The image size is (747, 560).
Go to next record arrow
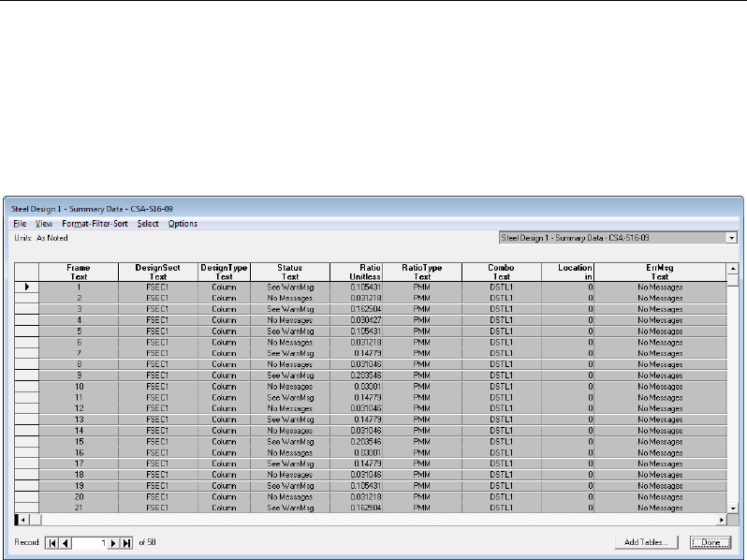pos(114,543)
